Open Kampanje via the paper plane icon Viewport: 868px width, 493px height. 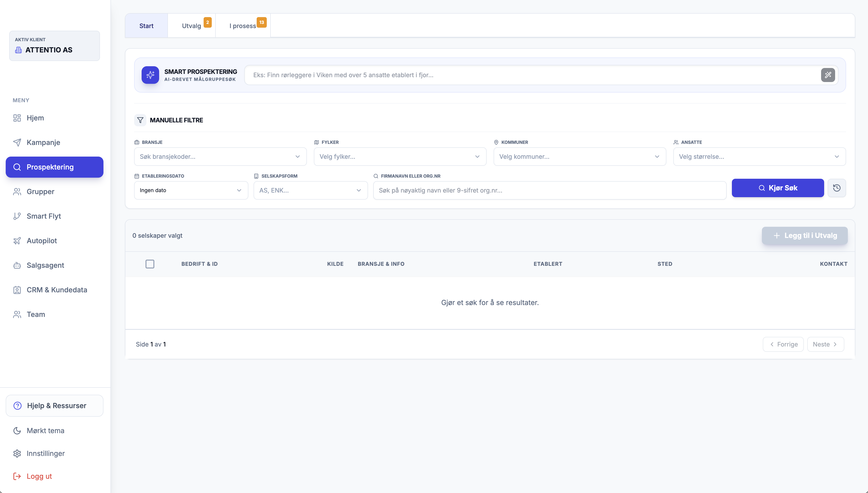[x=18, y=142]
